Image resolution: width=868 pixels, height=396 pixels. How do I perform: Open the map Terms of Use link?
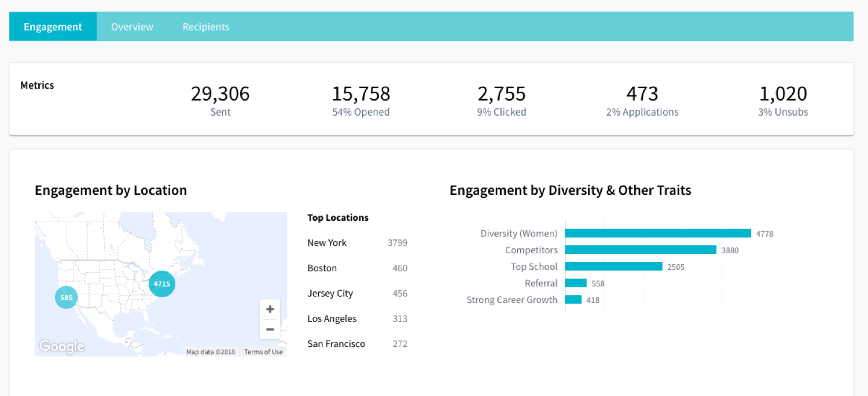tap(263, 352)
